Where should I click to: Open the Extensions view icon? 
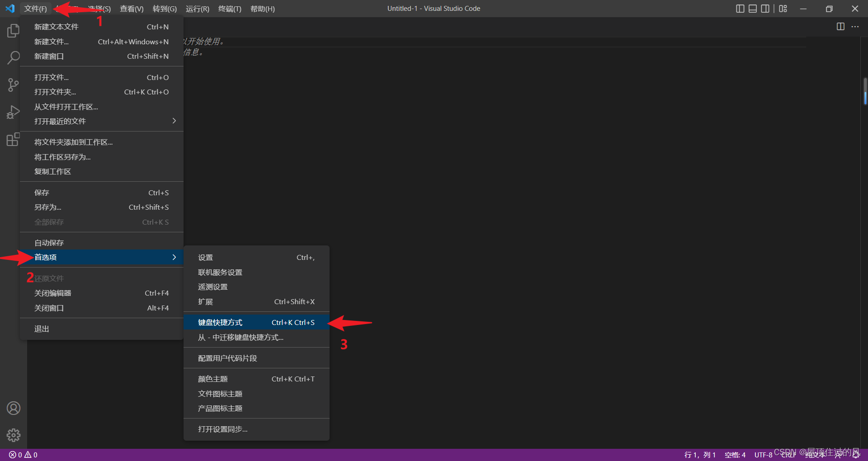tap(14, 139)
